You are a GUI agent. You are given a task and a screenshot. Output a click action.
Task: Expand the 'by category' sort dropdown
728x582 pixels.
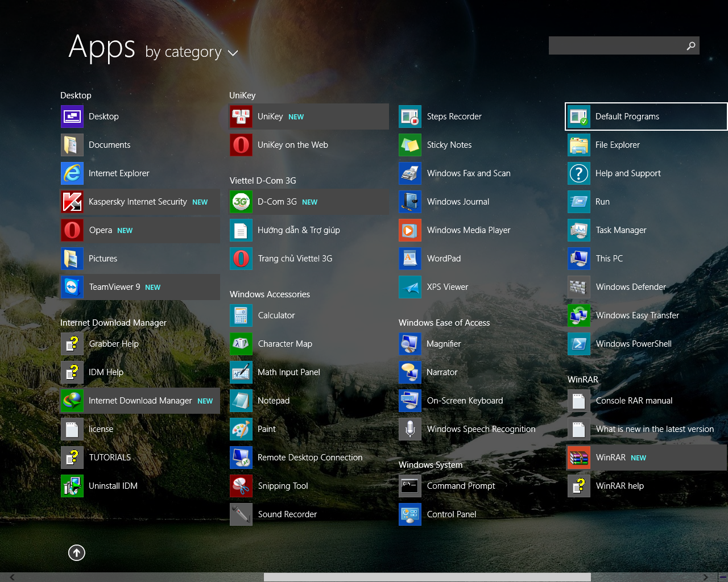192,52
